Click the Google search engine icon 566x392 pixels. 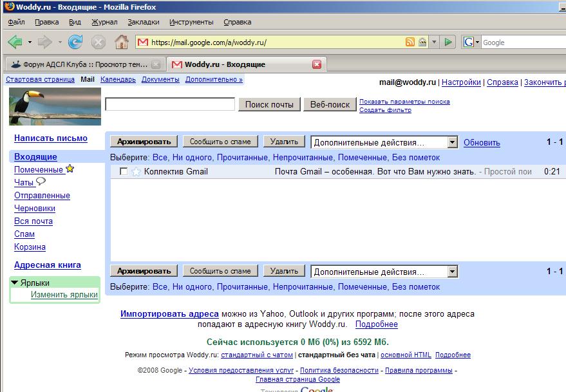(469, 42)
